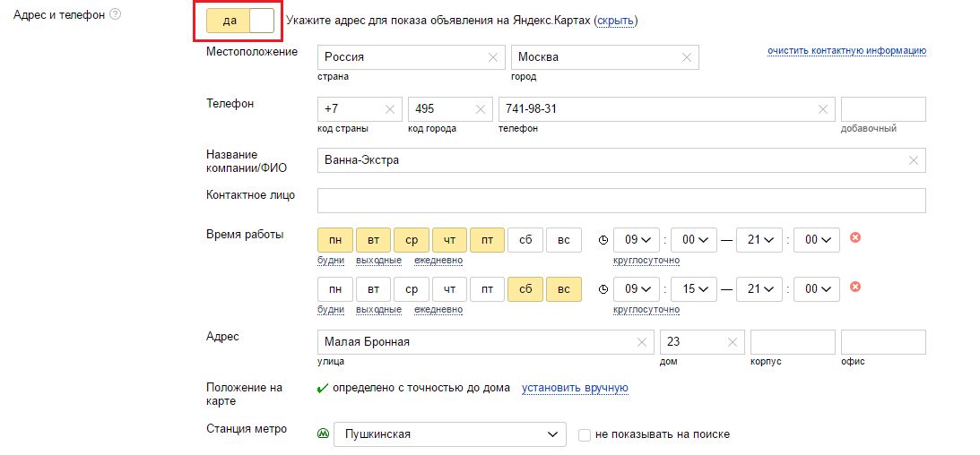Clear the Малая Бронная street field
The width and height of the screenshot is (980, 455).
[x=642, y=342]
